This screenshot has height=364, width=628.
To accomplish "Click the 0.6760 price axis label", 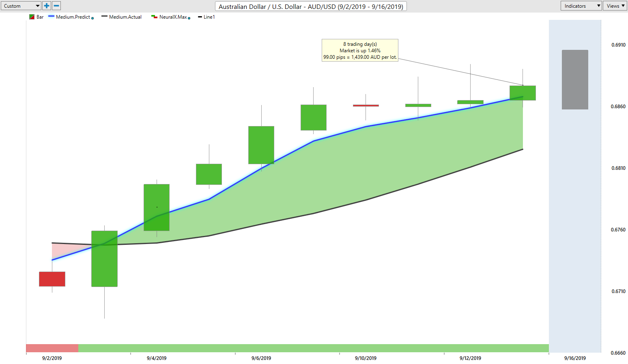I will click(x=618, y=230).
